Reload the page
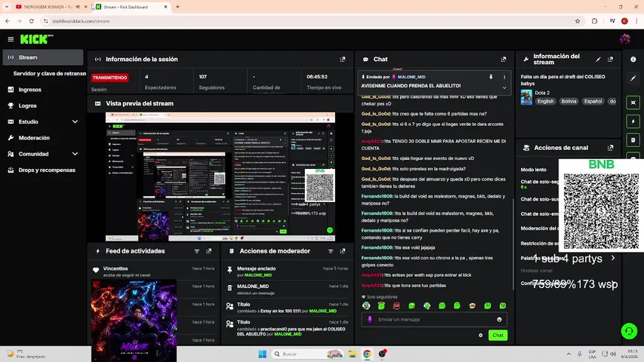This screenshot has width=644, height=362. coord(31,21)
